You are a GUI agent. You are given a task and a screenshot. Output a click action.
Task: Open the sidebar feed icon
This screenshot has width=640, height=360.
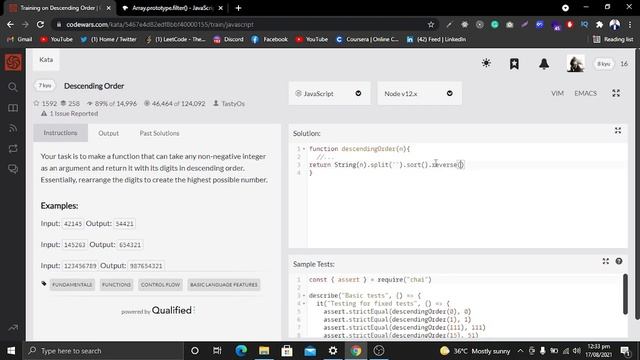pos(13,128)
